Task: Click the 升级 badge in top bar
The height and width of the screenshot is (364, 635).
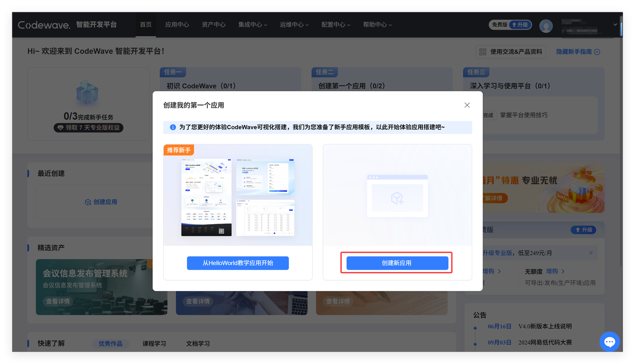Action: point(520,25)
